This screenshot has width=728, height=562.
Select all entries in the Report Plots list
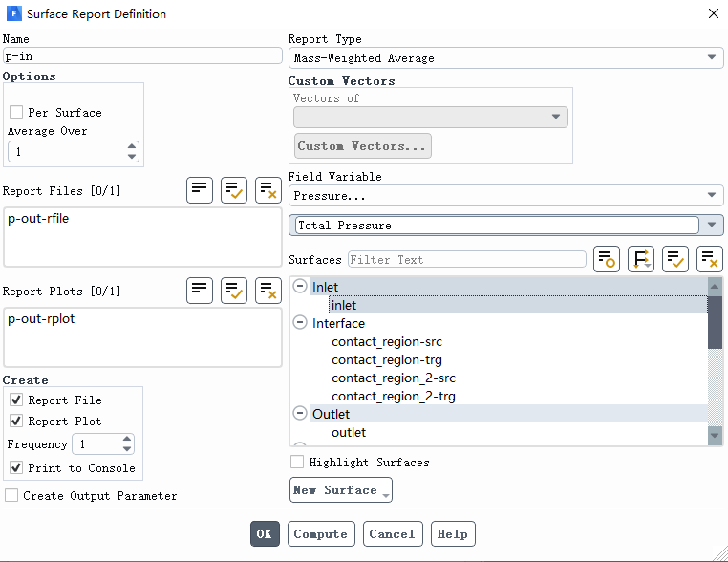pyautogui.click(x=234, y=290)
